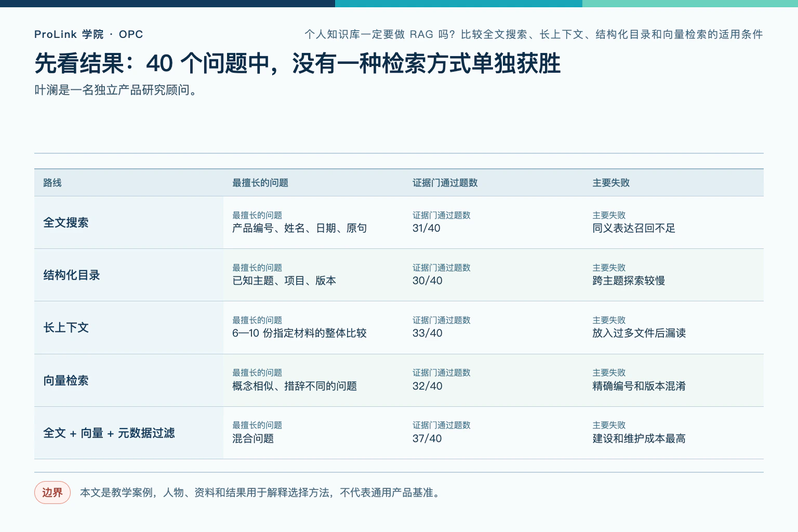The height and width of the screenshot is (532, 798).
Task: Click the small '证据门通过题数' label in 长上下文 row
Action: pos(442,320)
